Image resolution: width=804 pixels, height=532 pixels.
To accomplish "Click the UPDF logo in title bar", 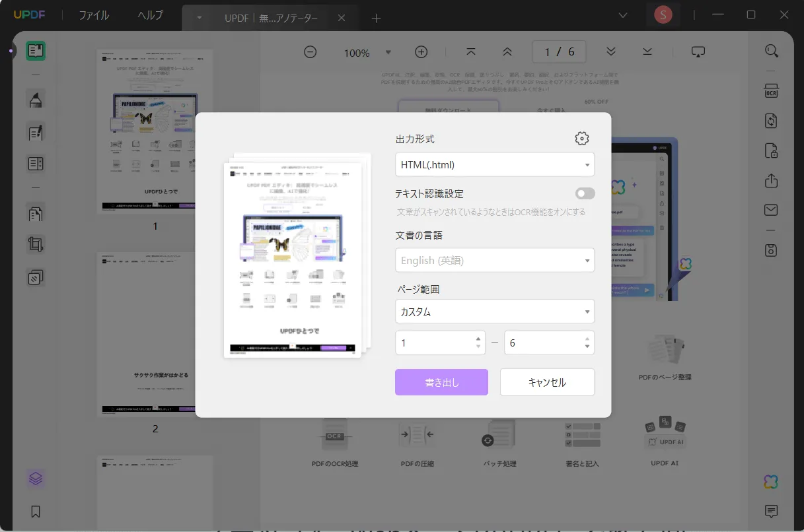I will 29,15.
